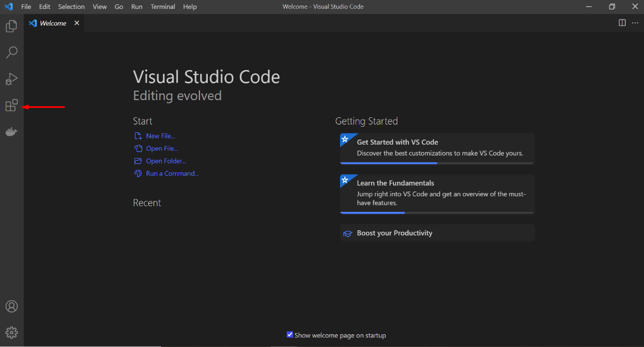Click the Run a Command icon
The height and width of the screenshot is (347, 644).
(138, 173)
